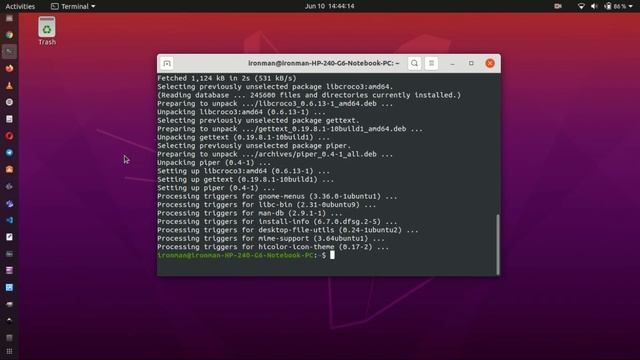The width and height of the screenshot is (640, 360).
Task: Open the Activities overview
Action: (x=20, y=6)
